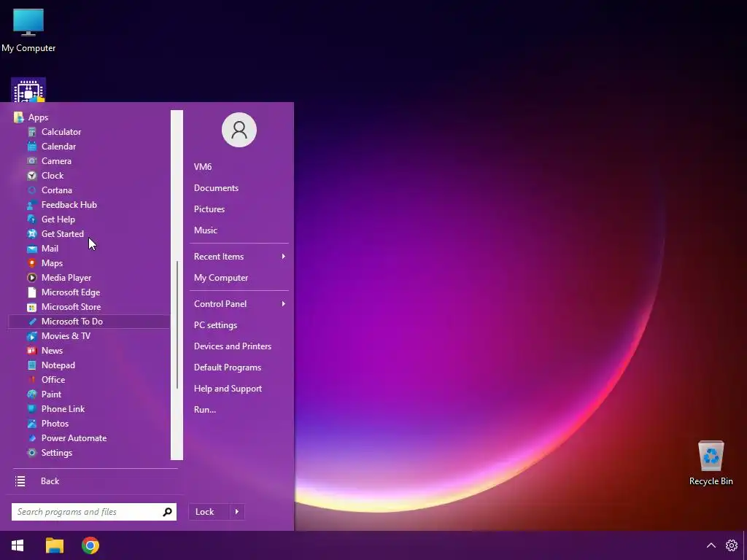Launch the Paint app icon
This screenshot has width=747, height=560.
(x=32, y=394)
